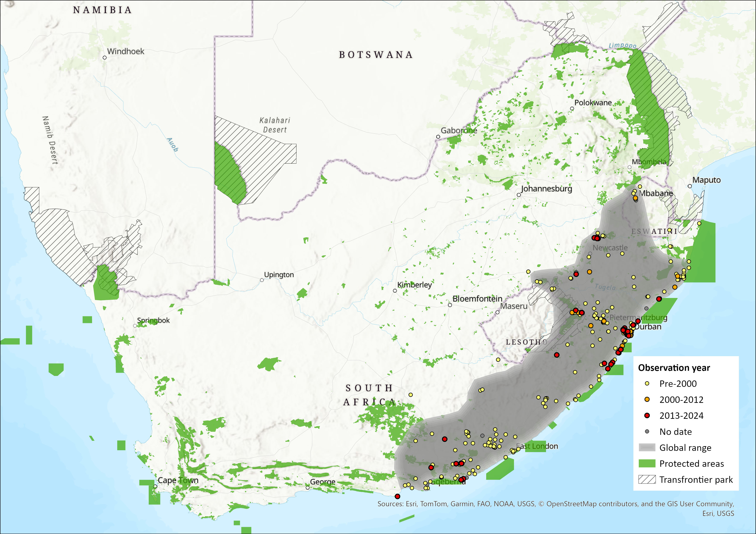
Task: Click the Cape Town city label
Action: pos(178,480)
